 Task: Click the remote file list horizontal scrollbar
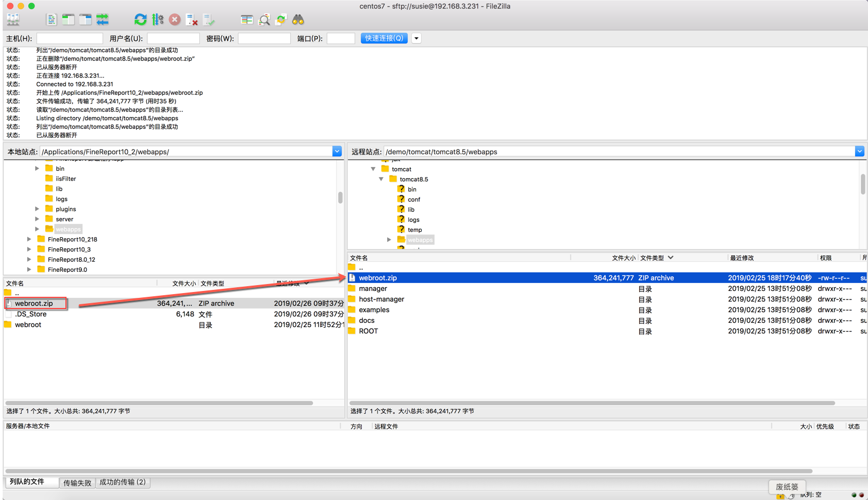pyautogui.click(x=592, y=403)
